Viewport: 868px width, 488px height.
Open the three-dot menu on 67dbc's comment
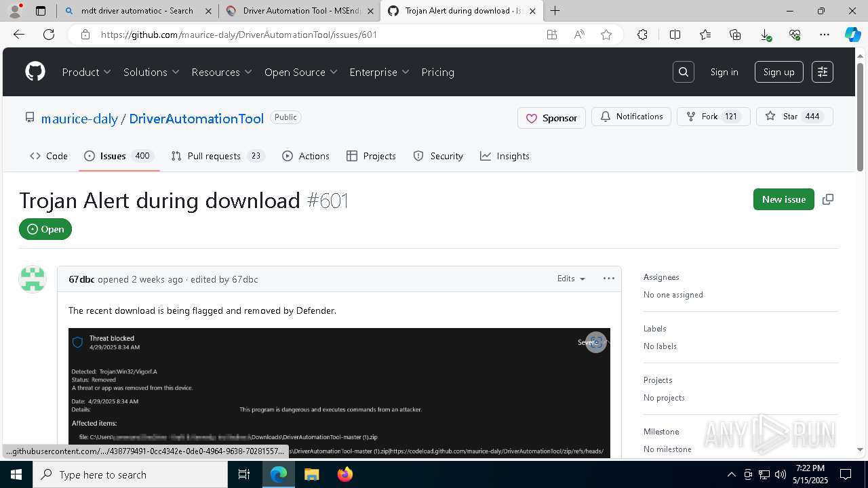[x=609, y=279]
